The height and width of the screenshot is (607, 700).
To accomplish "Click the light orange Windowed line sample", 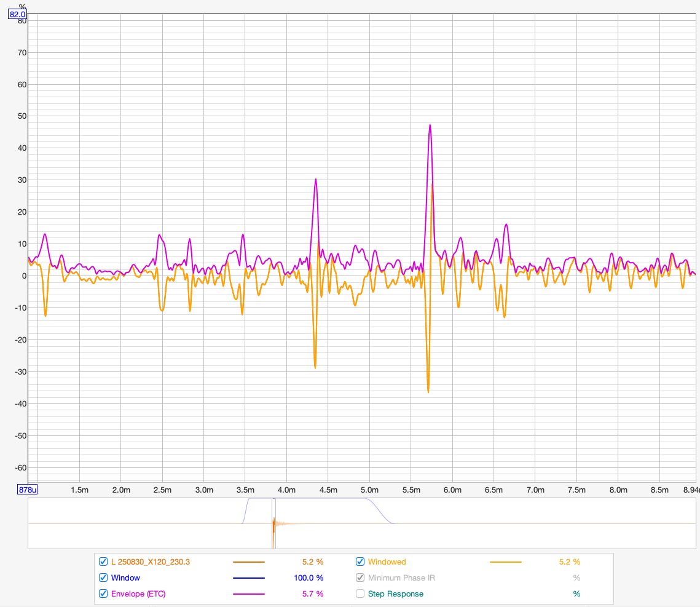I will (505, 562).
